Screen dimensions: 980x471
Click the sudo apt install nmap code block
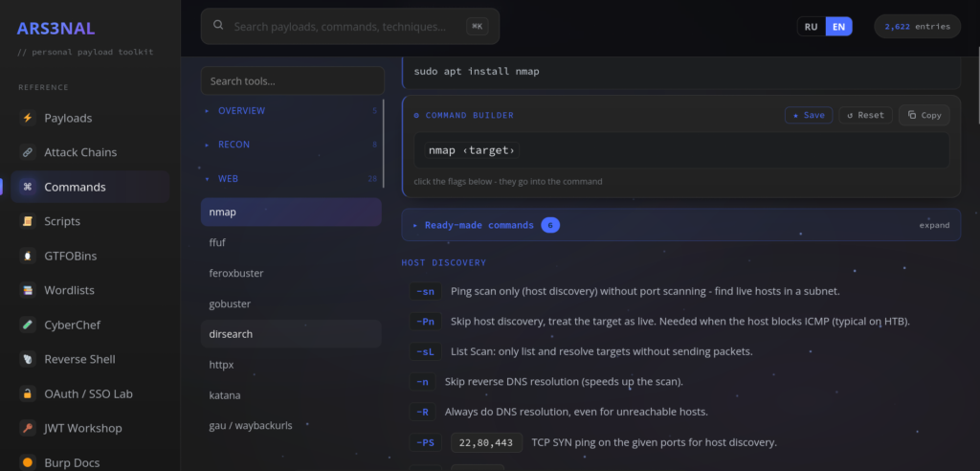(x=681, y=73)
